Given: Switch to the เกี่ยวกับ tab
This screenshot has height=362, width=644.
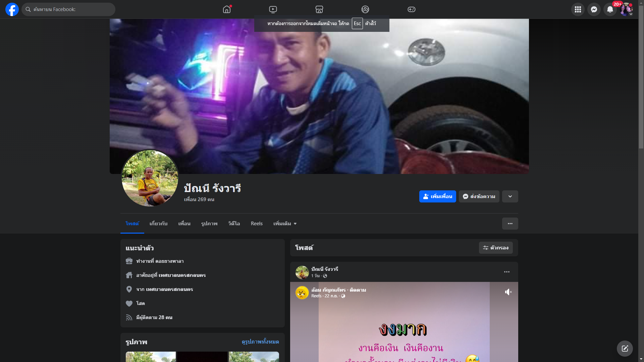Looking at the screenshot, I should pyautogui.click(x=158, y=224).
